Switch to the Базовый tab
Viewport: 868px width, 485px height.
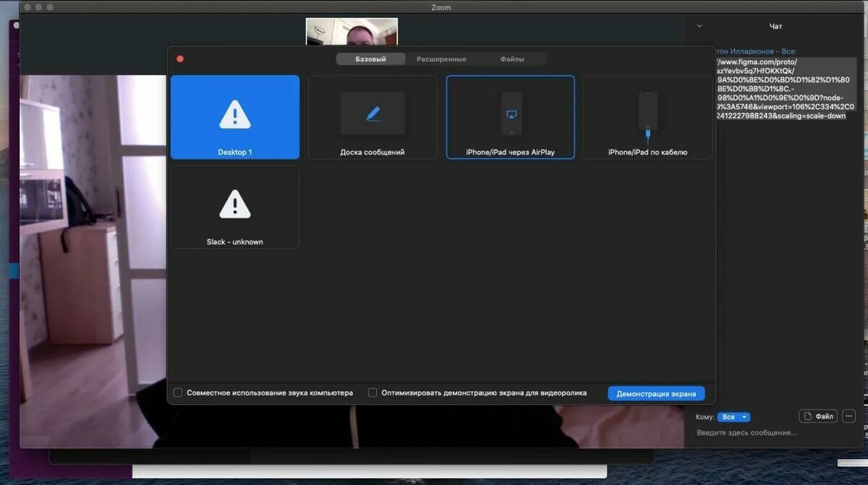click(x=370, y=59)
